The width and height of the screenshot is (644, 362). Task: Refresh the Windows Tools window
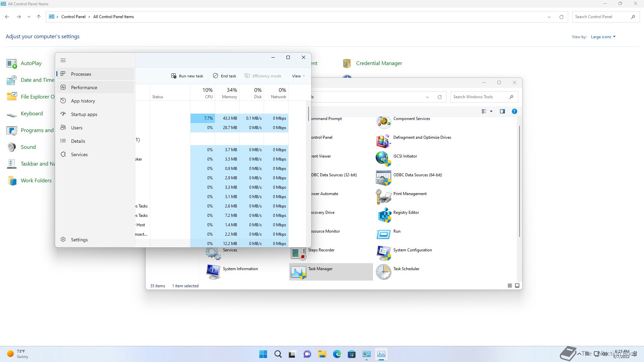(439, 97)
